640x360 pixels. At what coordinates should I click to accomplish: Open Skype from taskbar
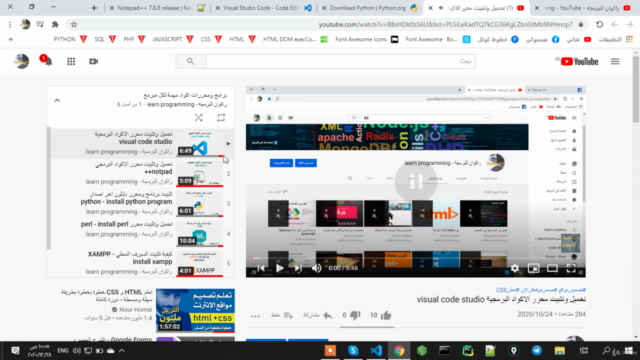click(x=353, y=351)
